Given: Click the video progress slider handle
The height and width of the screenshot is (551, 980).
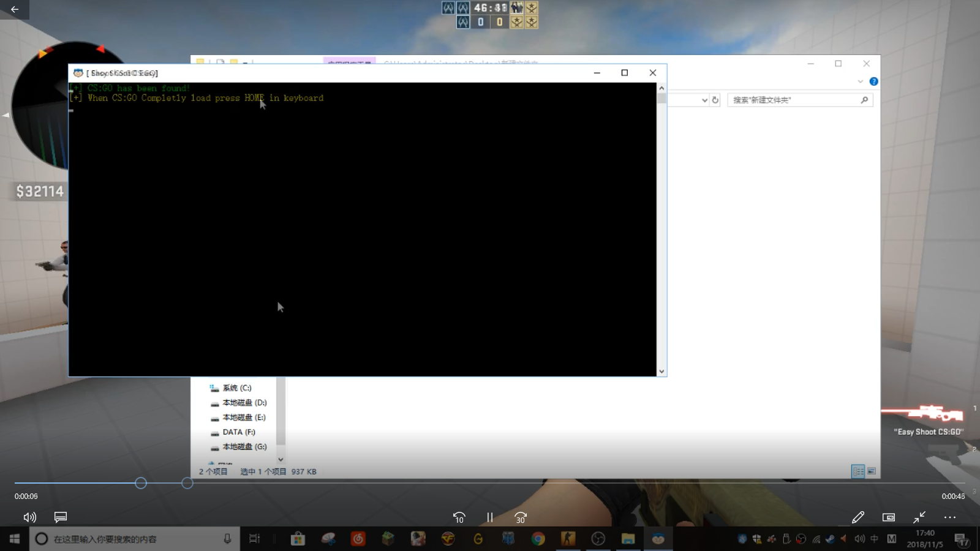Looking at the screenshot, I should 141,483.
